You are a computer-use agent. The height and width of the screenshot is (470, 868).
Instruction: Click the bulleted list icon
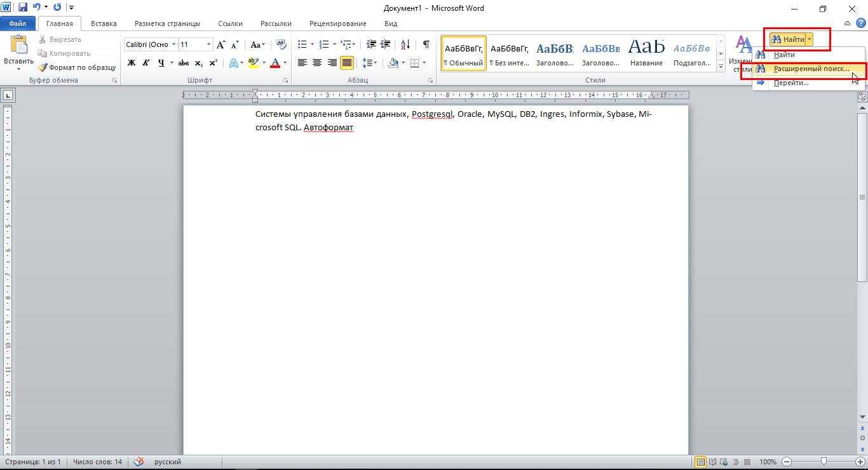click(302, 44)
